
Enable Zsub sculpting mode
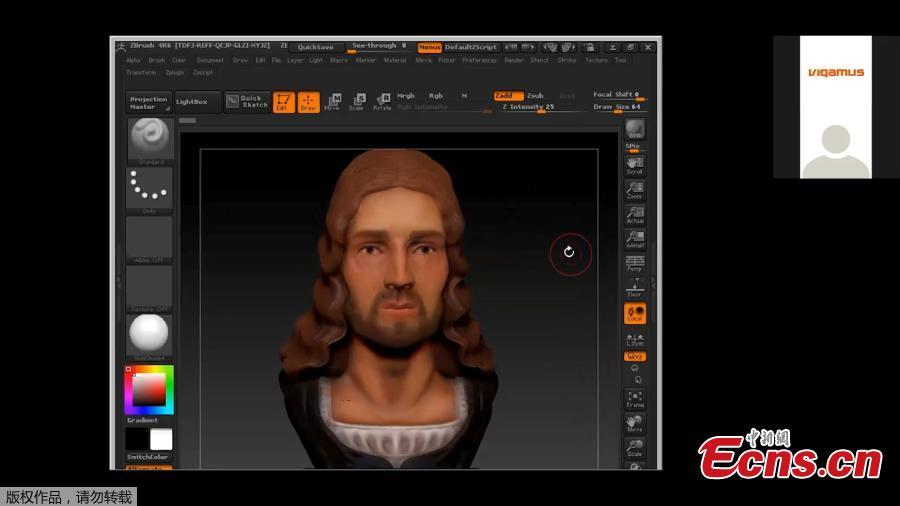tap(535, 96)
